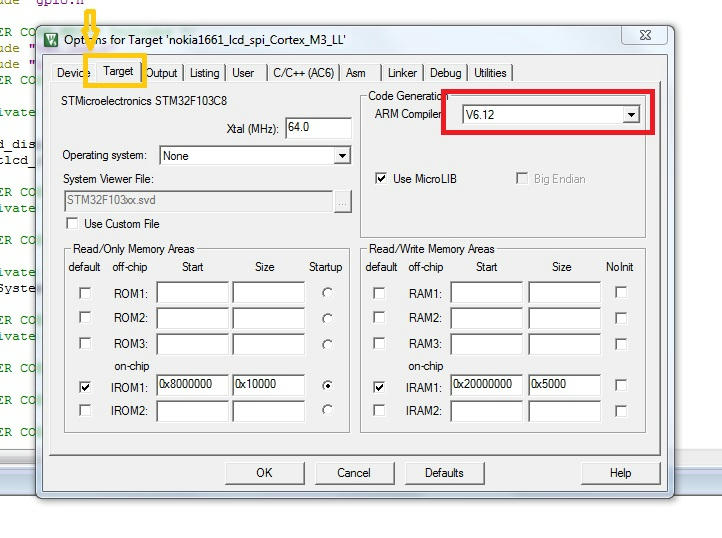Click the IROM1 Start address field
Viewport: 722px width, 538px height.
(192, 385)
